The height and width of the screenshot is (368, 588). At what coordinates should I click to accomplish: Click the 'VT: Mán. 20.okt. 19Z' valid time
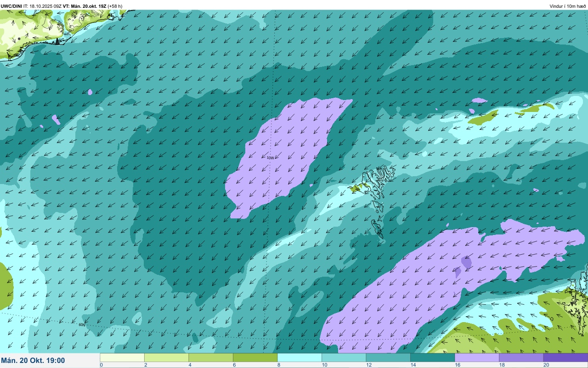[x=85, y=6]
